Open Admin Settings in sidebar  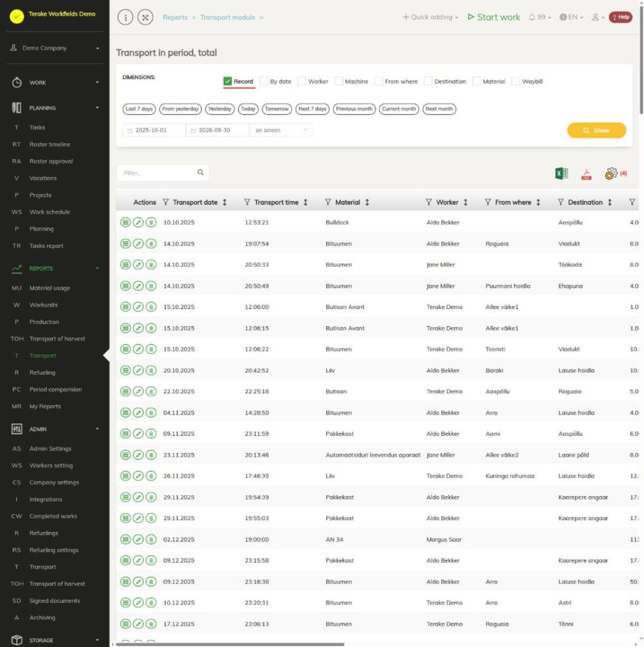(x=51, y=449)
